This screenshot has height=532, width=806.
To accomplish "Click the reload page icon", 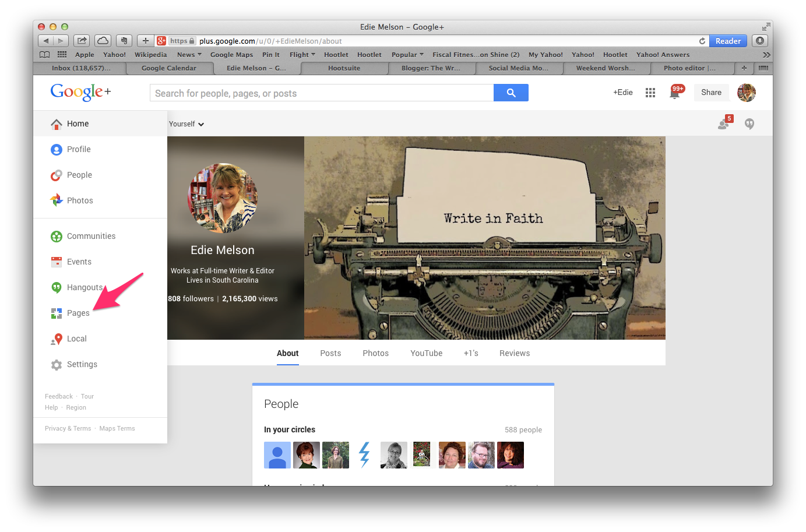I will (702, 41).
